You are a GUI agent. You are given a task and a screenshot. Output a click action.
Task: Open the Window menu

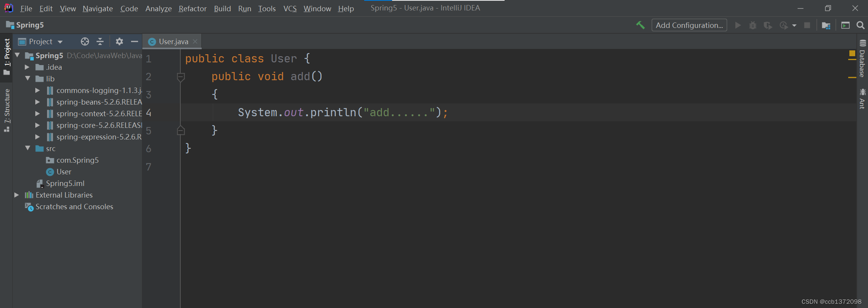pos(317,8)
